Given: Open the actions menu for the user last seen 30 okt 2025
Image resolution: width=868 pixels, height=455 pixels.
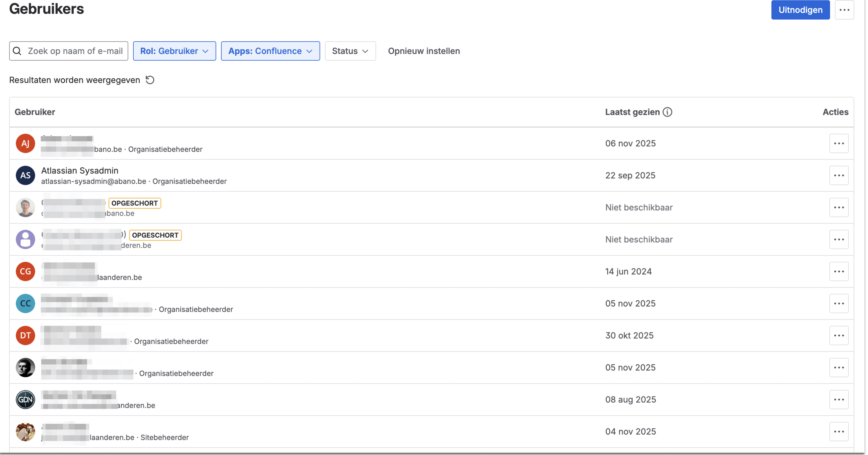Looking at the screenshot, I should pos(839,336).
